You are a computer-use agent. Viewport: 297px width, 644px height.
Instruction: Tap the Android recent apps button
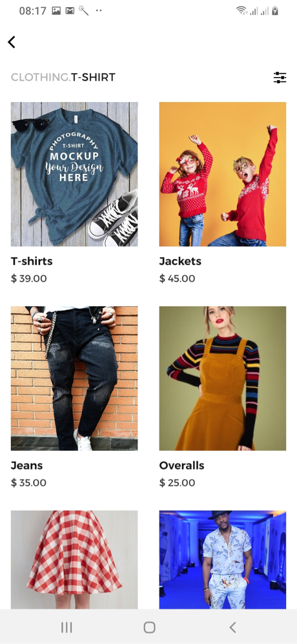coord(67,627)
